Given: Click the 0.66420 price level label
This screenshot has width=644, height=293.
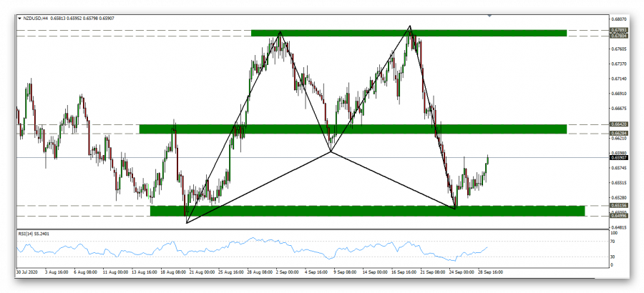Looking at the screenshot, I should tap(619, 124).
